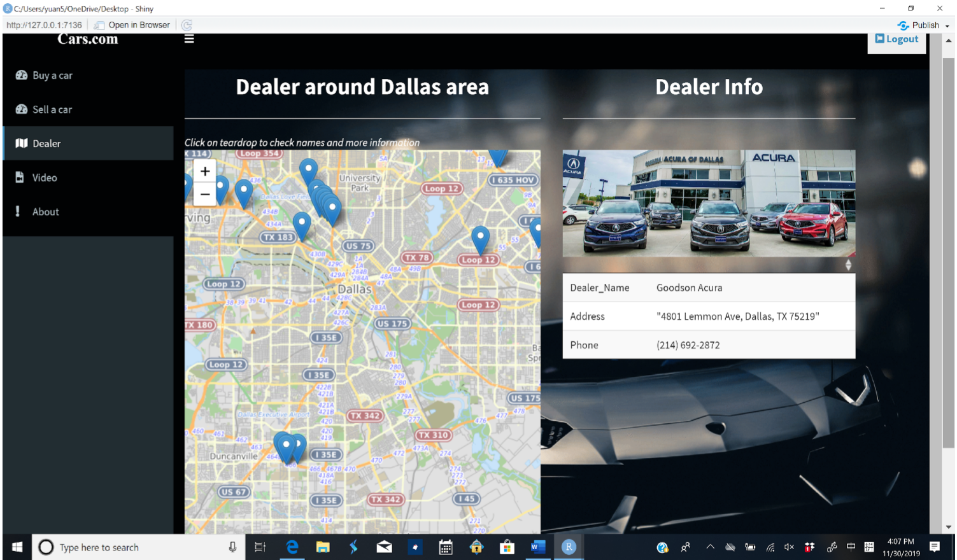The image size is (957, 560).
Task: Click the map marker right of Loop 354
Action: coord(309,171)
